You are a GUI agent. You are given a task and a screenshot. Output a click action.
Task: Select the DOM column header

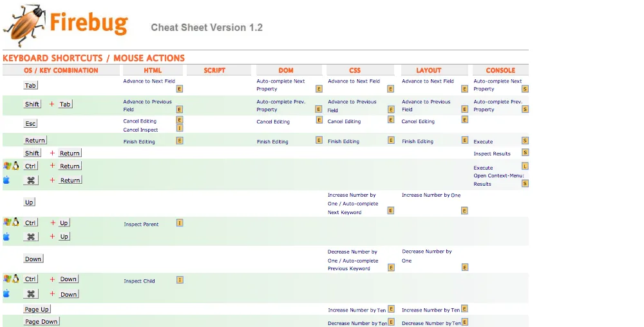tap(289, 70)
